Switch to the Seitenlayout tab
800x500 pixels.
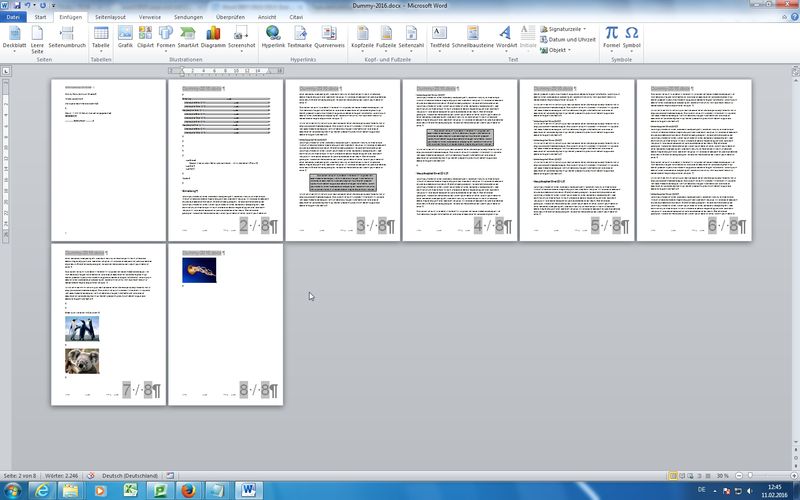[111, 17]
